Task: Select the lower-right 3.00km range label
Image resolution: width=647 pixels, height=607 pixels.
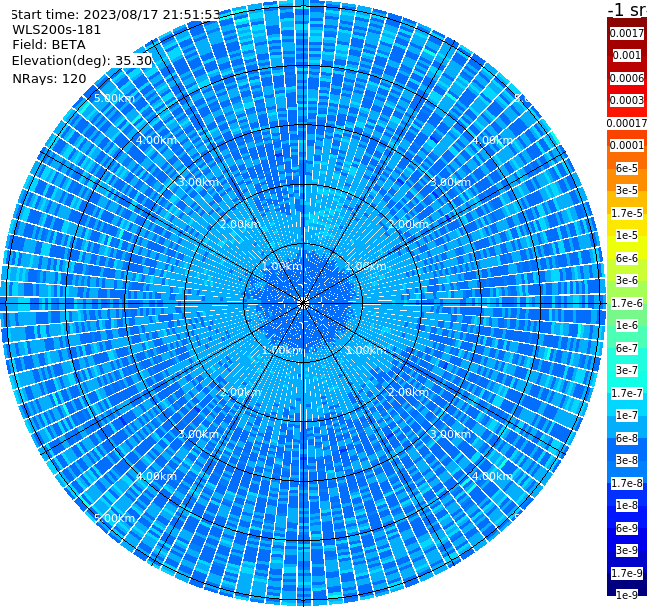Action: click(451, 434)
